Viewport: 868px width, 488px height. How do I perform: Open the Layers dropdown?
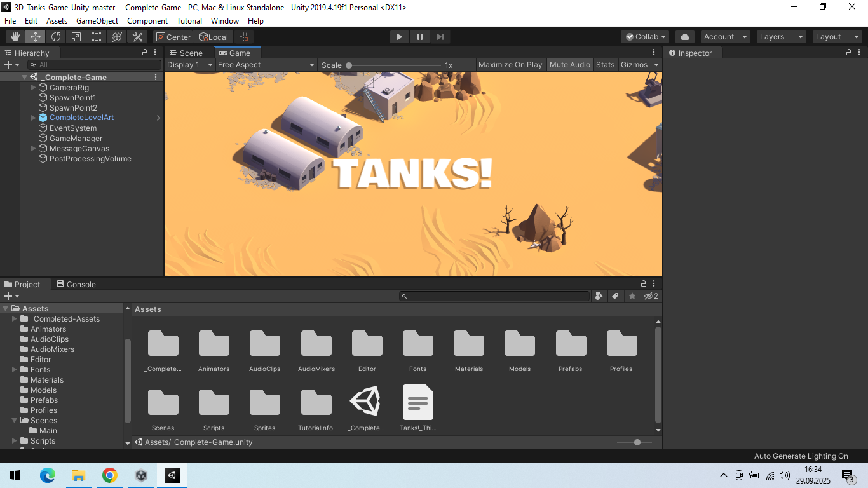click(x=782, y=37)
